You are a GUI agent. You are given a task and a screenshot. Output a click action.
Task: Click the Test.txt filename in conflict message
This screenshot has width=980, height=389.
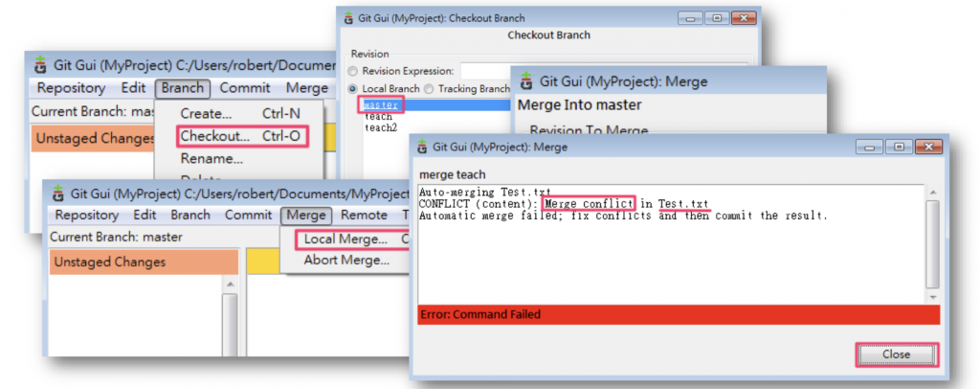tap(683, 204)
